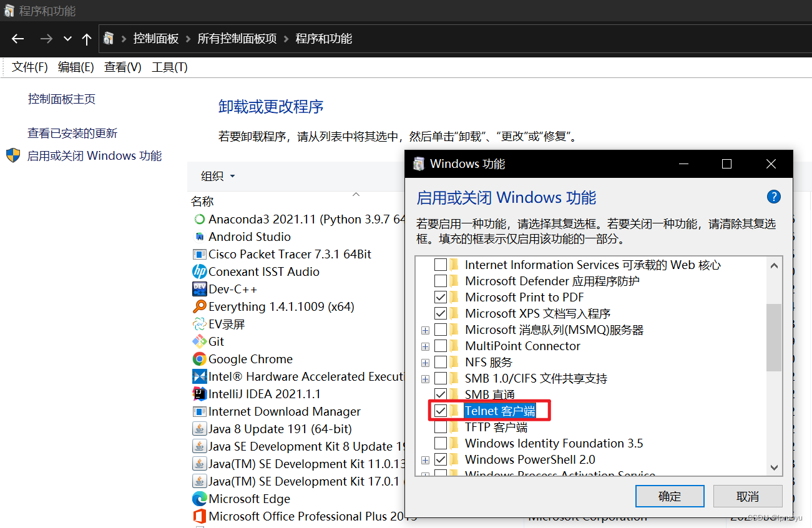The height and width of the screenshot is (528, 812).
Task: Expand the NFS 服务 tree node
Action: (425, 363)
